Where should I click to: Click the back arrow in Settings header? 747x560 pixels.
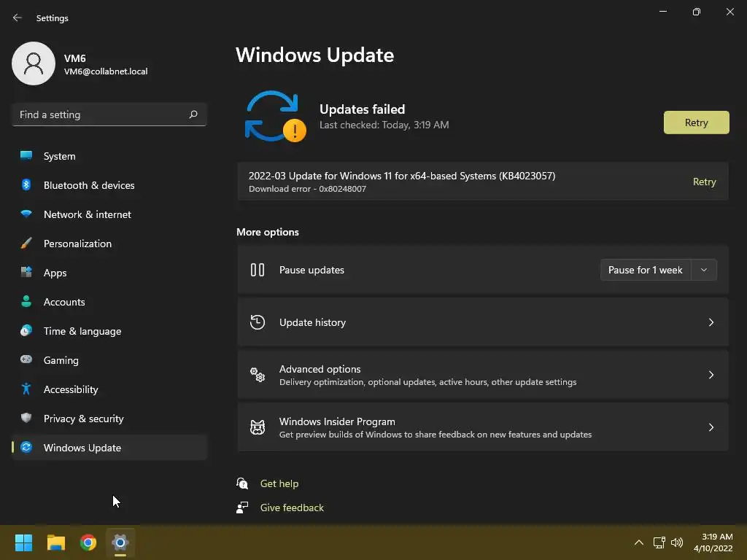(18, 17)
